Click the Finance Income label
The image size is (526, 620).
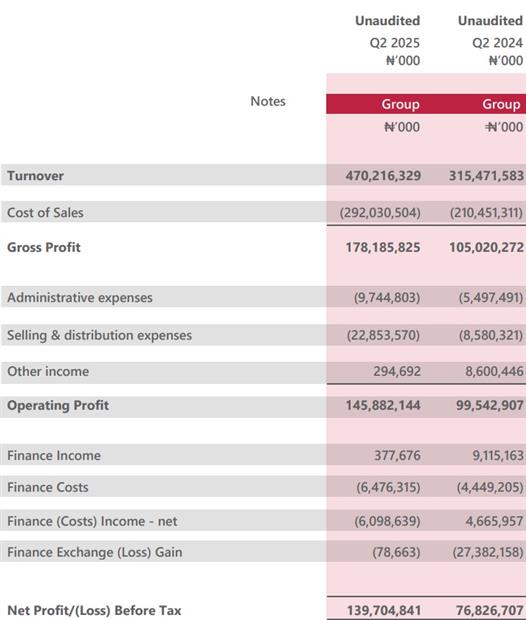[x=54, y=456]
